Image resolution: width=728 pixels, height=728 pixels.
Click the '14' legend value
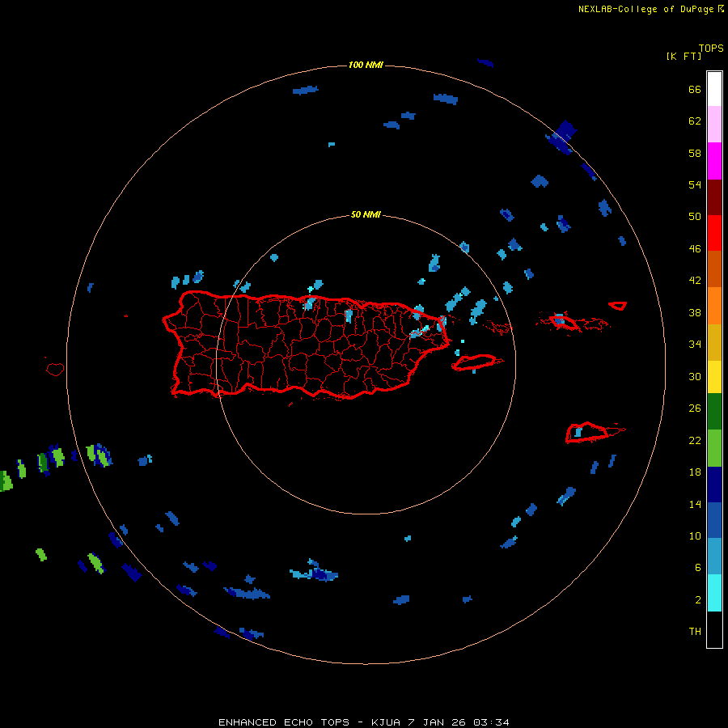(x=695, y=504)
